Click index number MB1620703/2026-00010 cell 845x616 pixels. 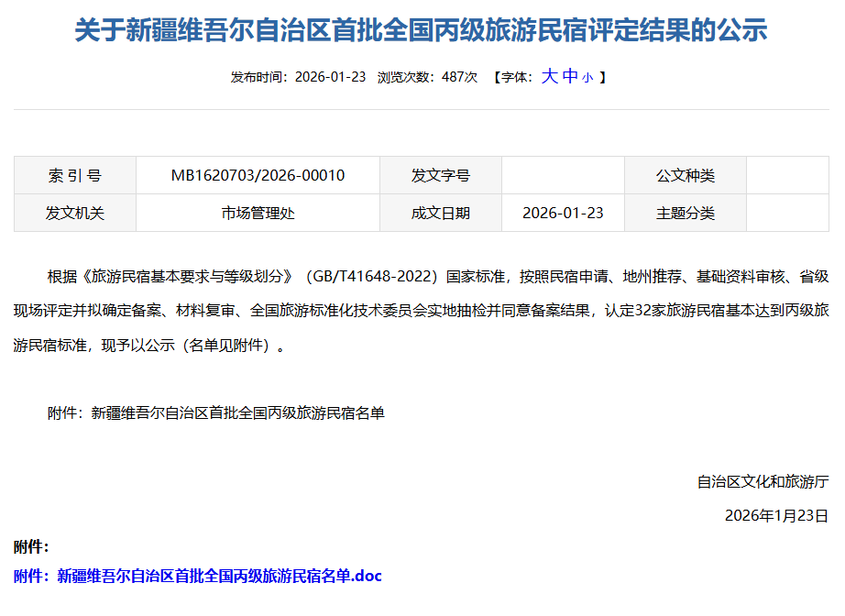tap(258, 175)
